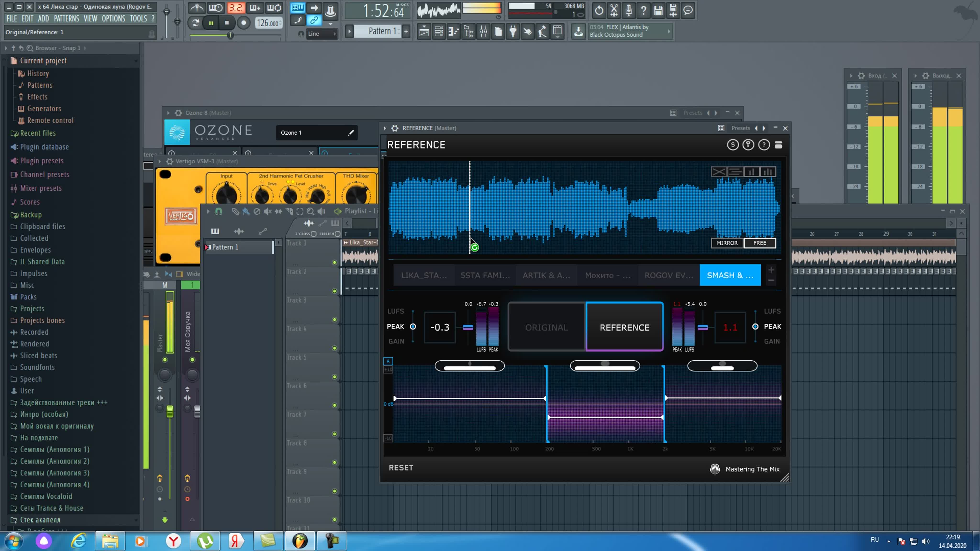
Task: Open FL Studio fruit icon in taskbar
Action: pyautogui.click(x=300, y=541)
